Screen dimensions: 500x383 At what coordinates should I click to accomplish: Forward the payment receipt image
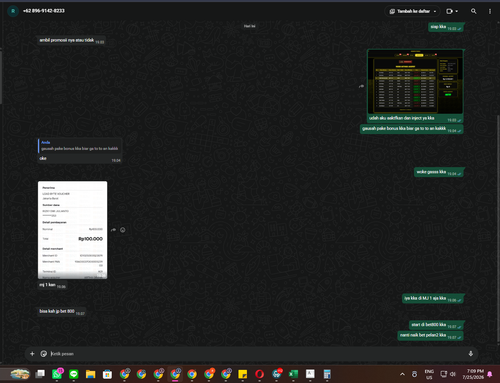pyautogui.click(x=114, y=230)
